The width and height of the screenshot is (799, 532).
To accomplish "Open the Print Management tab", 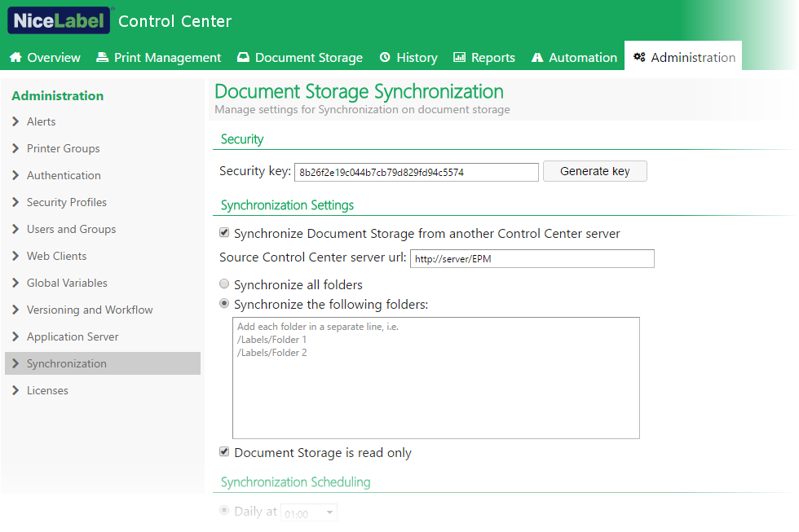I will (x=158, y=57).
